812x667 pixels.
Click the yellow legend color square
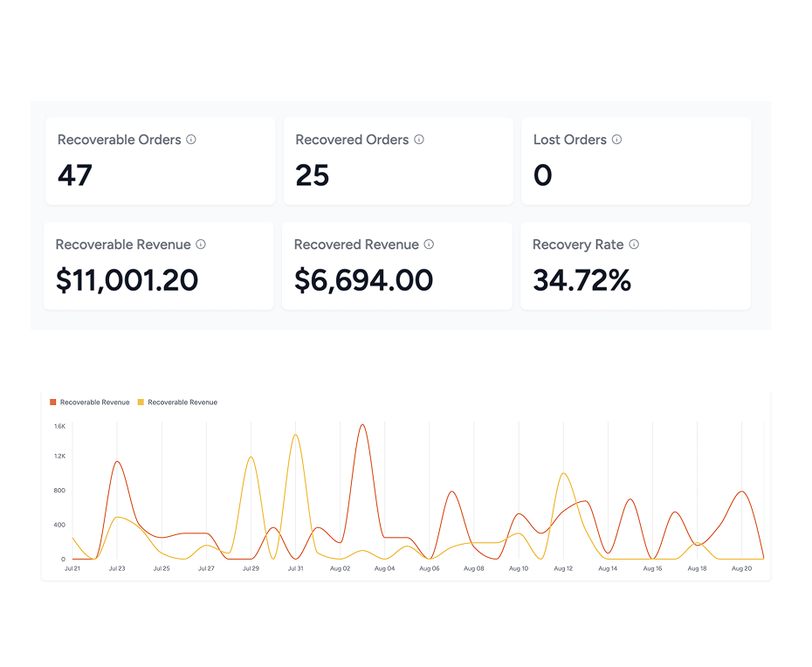point(141,402)
